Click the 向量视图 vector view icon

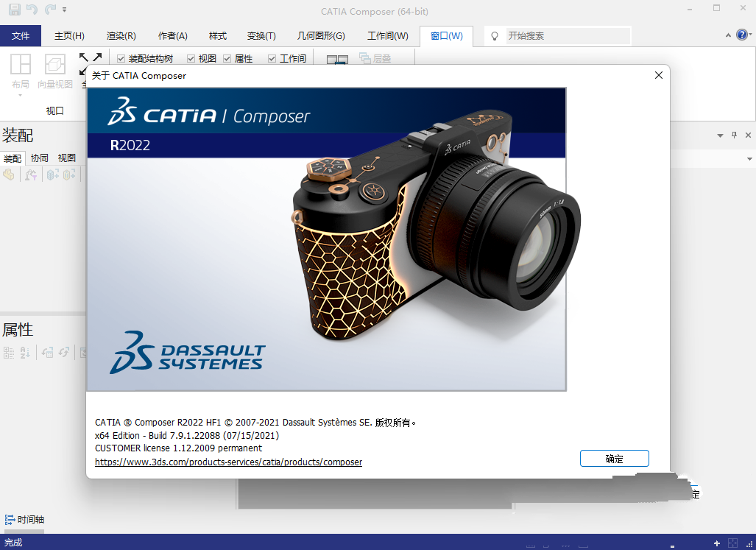[55, 64]
